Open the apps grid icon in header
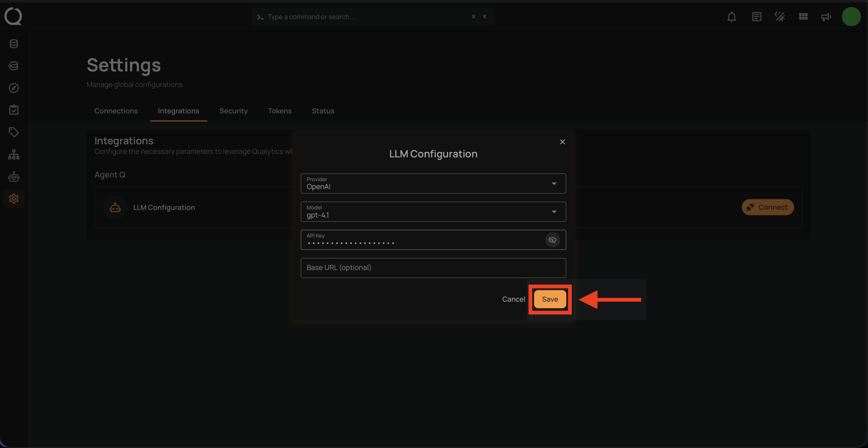 803,17
